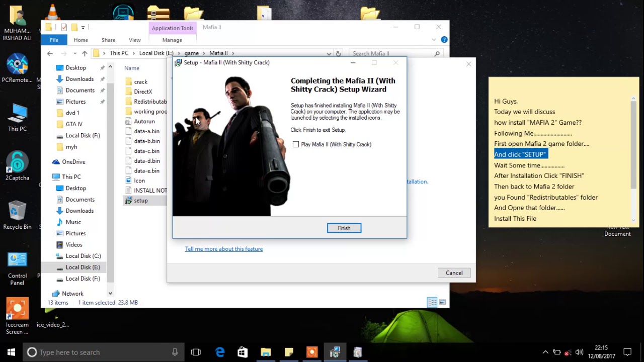Open the quick access toolbar dropdown

click(83, 27)
